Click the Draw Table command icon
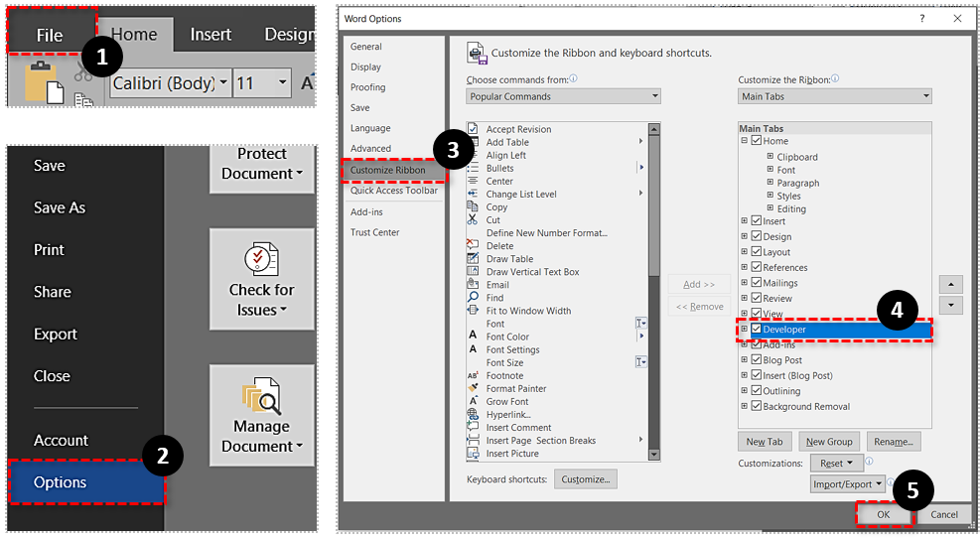Viewport: 980px width, 540px height. coord(473,259)
